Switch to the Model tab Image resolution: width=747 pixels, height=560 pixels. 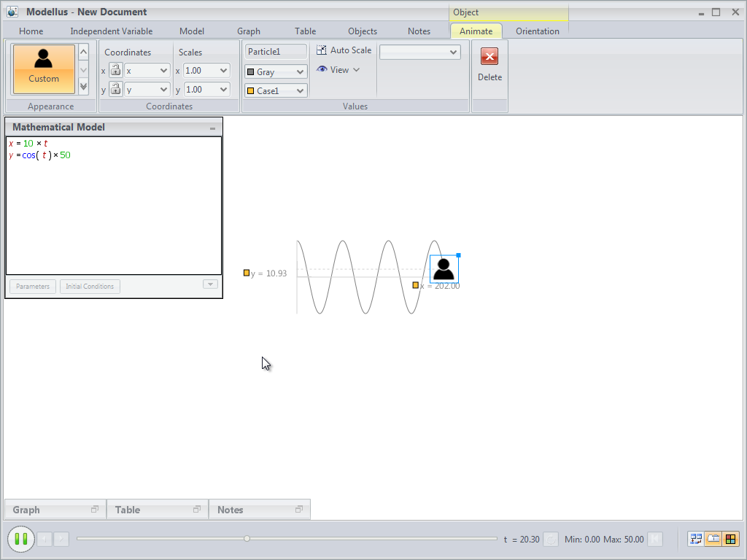(192, 31)
